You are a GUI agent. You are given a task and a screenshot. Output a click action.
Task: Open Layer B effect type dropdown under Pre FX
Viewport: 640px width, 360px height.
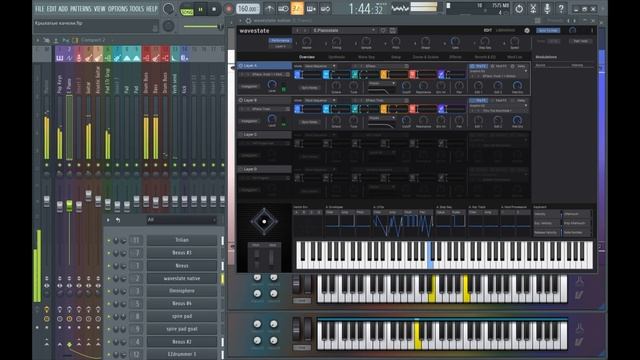point(498,106)
